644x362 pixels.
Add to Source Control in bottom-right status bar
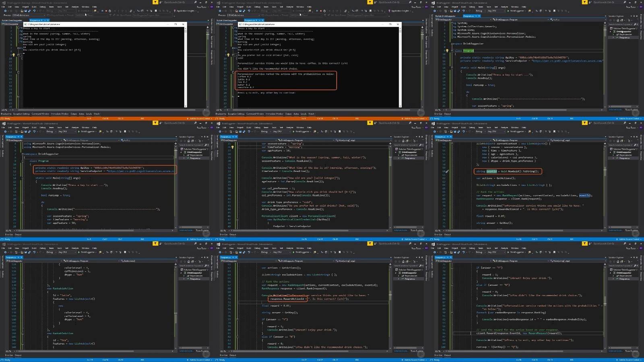(629, 360)
